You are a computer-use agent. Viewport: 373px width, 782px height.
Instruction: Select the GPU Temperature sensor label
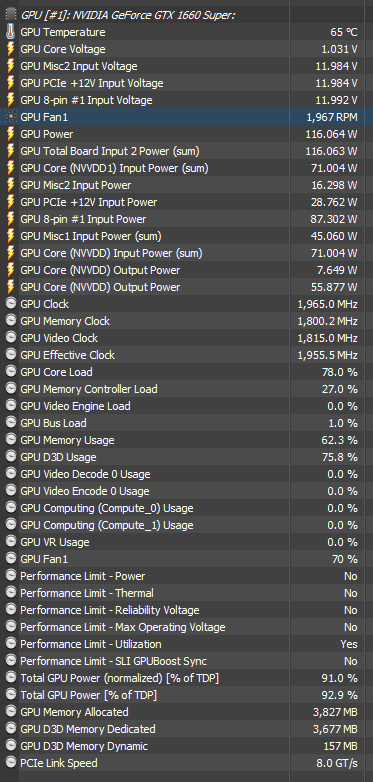pos(63,32)
